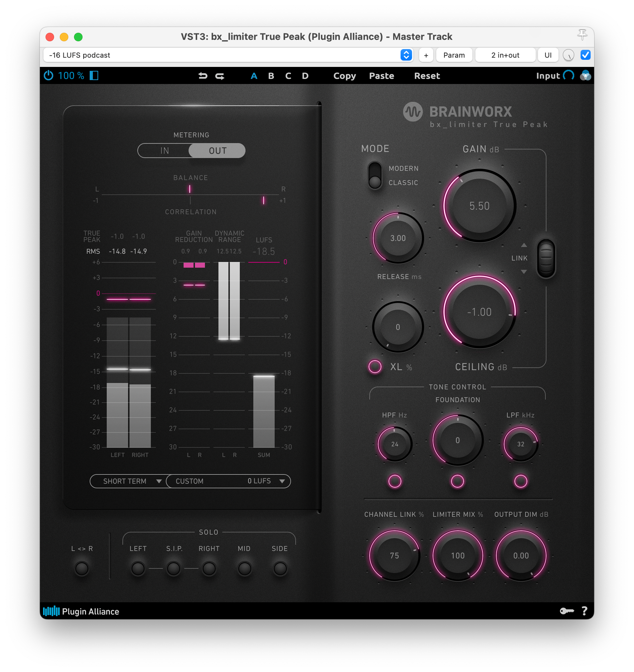Image resolution: width=634 pixels, height=672 pixels.
Task: Select settings slot D
Action: [x=305, y=76]
